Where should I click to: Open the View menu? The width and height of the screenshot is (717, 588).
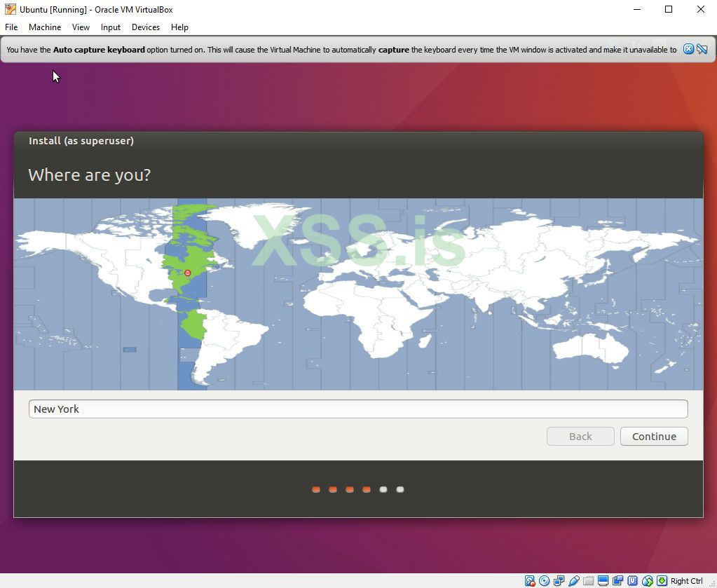click(x=81, y=27)
